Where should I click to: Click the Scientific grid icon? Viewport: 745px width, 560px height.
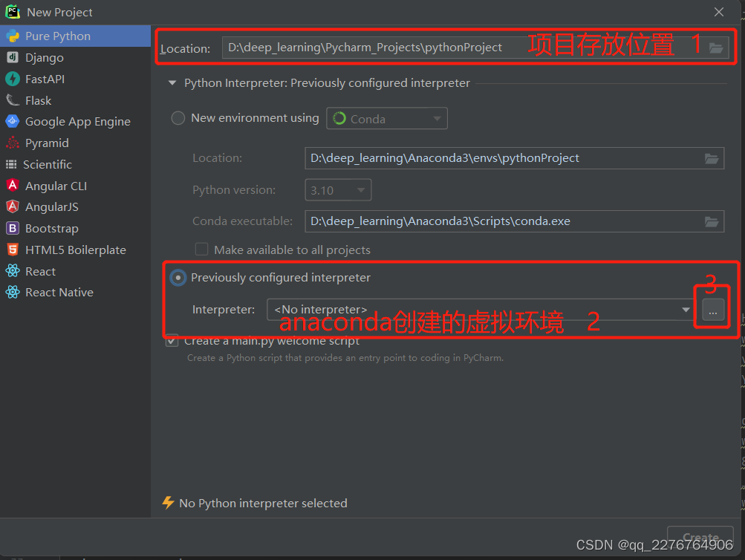click(x=11, y=164)
